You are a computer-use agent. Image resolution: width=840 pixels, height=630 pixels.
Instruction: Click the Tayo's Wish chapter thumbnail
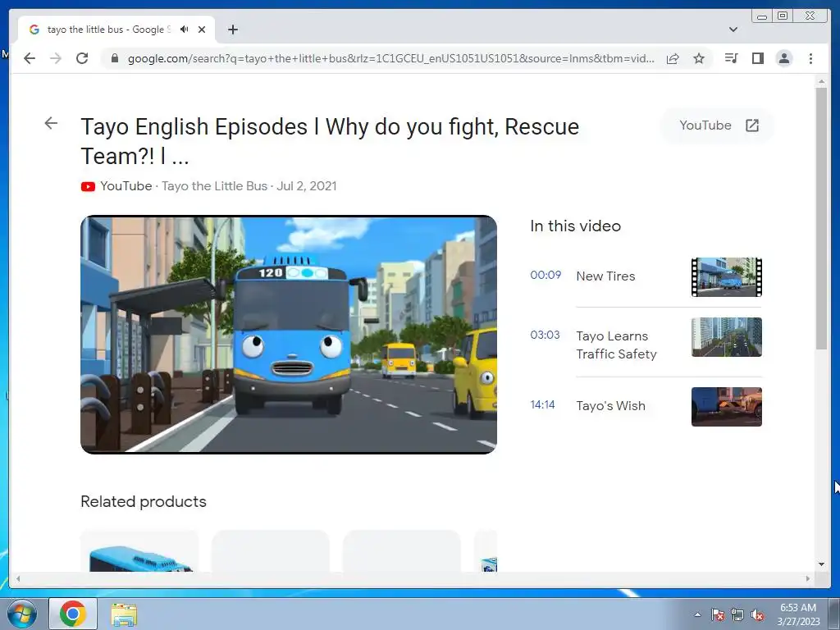point(727,407)
